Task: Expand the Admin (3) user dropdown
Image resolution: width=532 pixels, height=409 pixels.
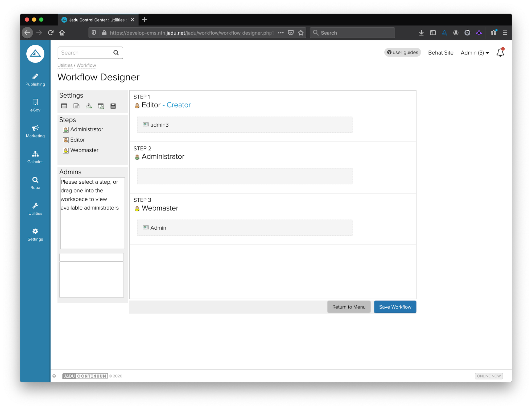Action: [x=475, y=53]
